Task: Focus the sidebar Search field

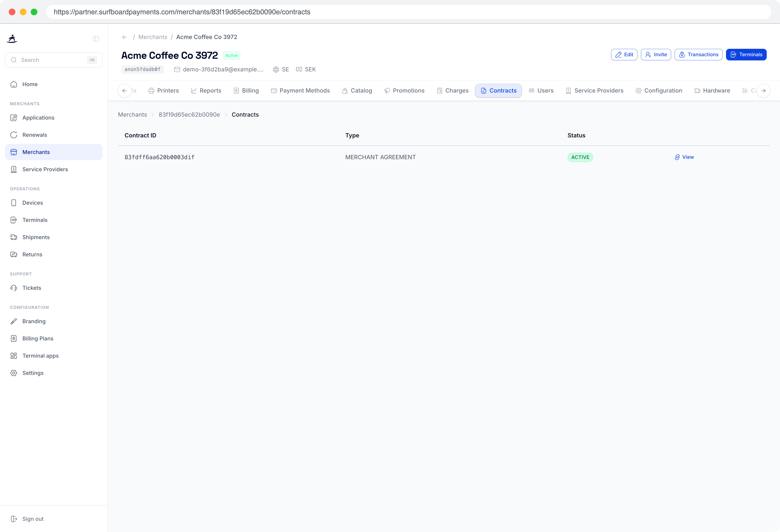Action: (x=54, y=60)
